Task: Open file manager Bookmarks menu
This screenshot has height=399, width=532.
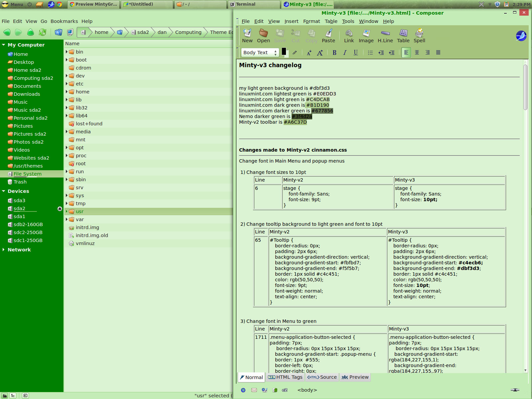Action: pos(64,21)
